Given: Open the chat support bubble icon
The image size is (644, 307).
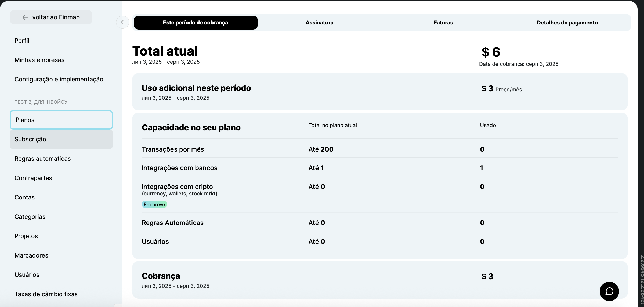Looking at the screenshot, I should pos(609,291).
